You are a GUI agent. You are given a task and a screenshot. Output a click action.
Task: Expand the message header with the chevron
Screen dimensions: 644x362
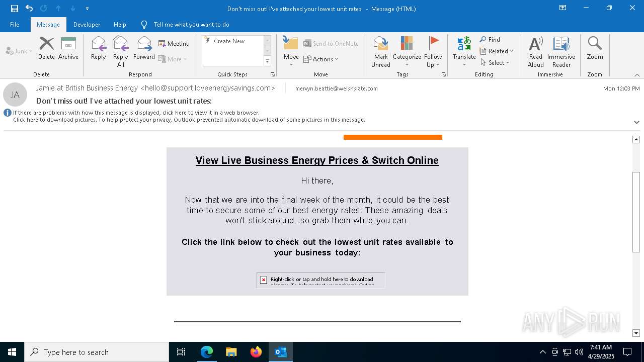point(636,122)
